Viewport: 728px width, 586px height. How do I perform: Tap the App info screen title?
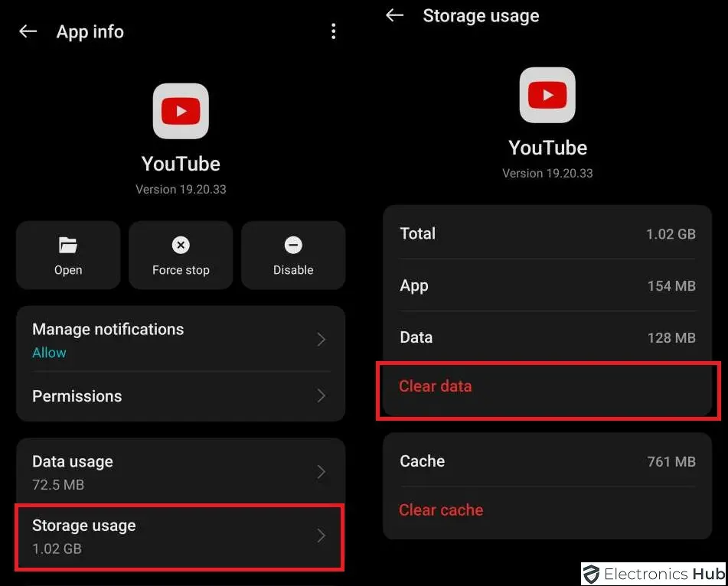90,32
